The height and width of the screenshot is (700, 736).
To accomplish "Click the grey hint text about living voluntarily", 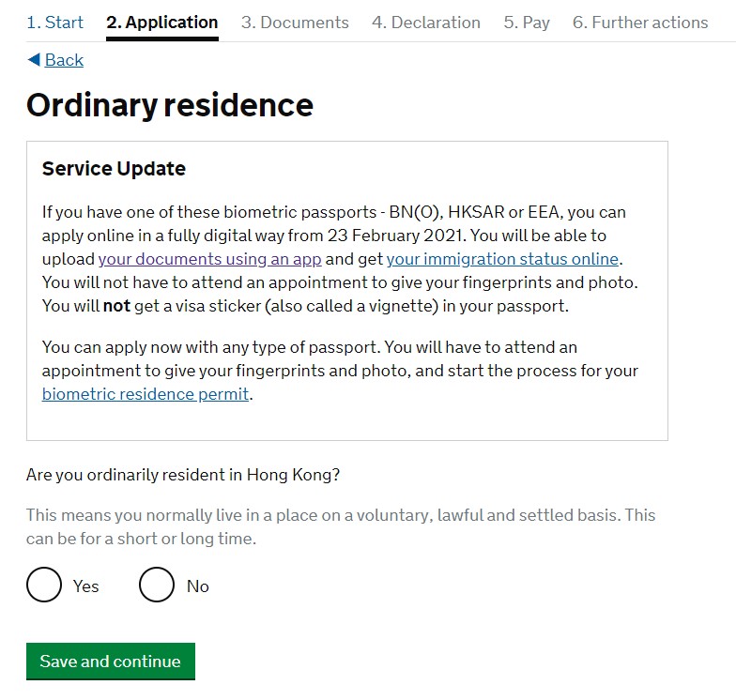I will pos(340,526).
